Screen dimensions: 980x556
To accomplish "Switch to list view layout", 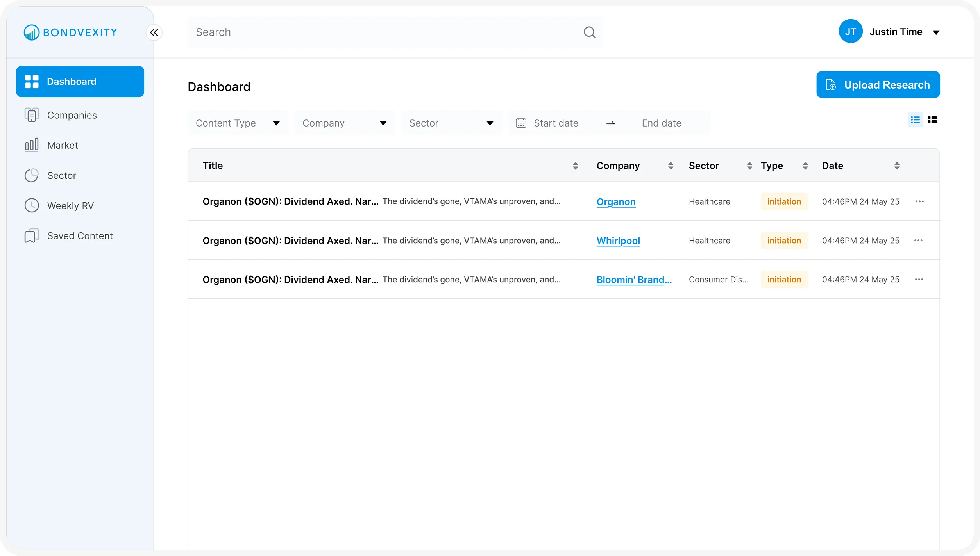I will 915,120.
